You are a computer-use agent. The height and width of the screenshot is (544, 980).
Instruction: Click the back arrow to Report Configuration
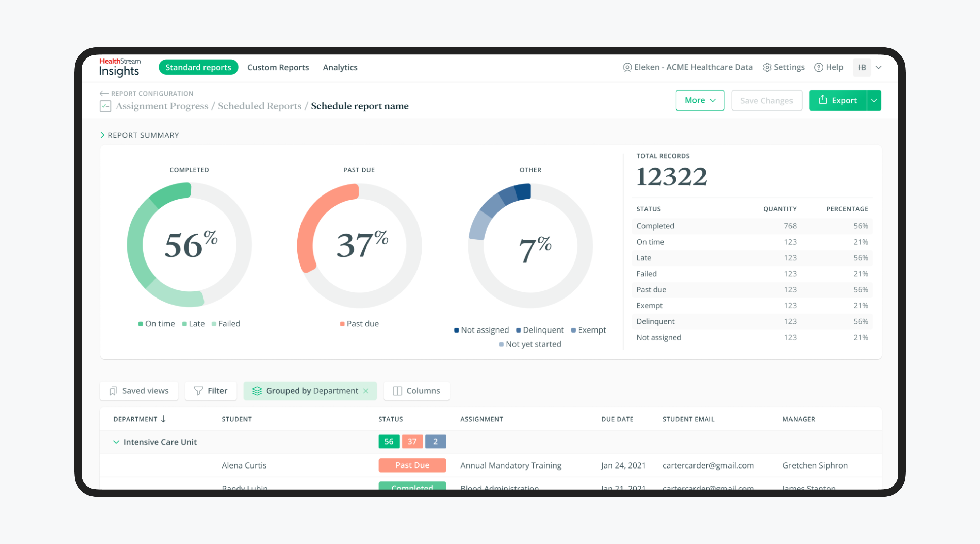pyautogui.click(x=104, y=93)
